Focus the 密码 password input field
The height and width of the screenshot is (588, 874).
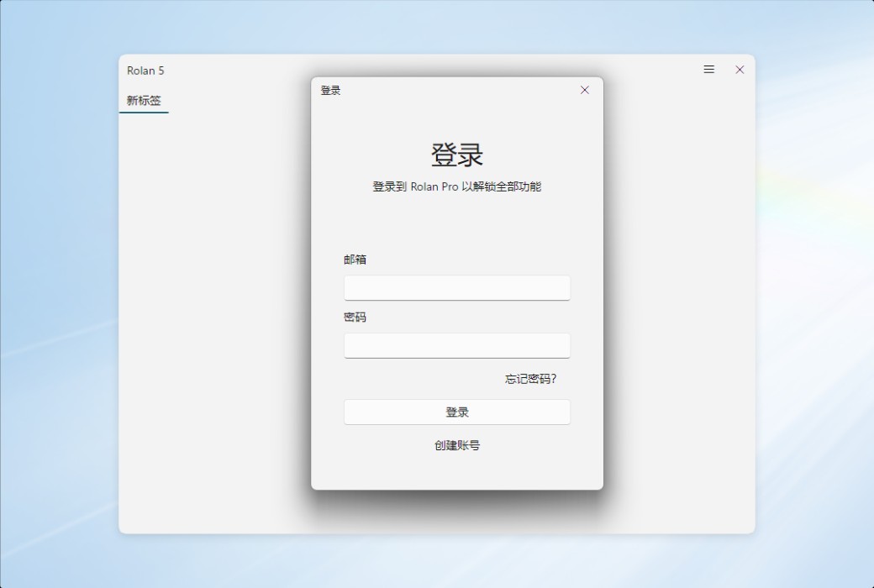[457, 345]
